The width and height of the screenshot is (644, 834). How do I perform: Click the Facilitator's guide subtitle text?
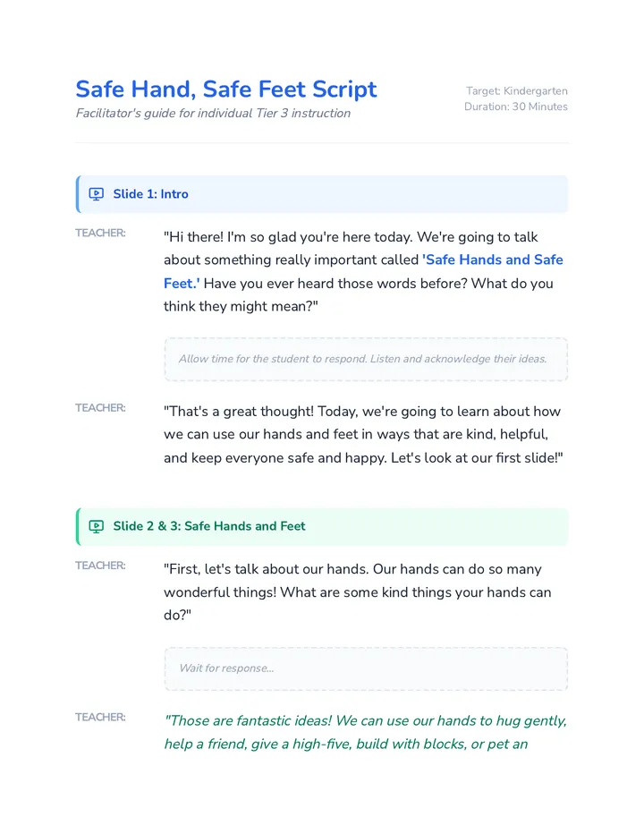point(213,114)
